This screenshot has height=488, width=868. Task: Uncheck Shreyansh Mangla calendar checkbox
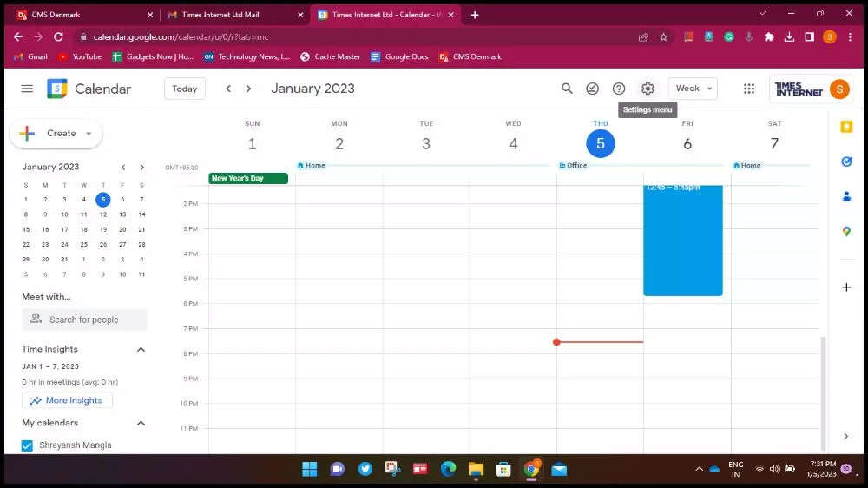coord(27,445)
